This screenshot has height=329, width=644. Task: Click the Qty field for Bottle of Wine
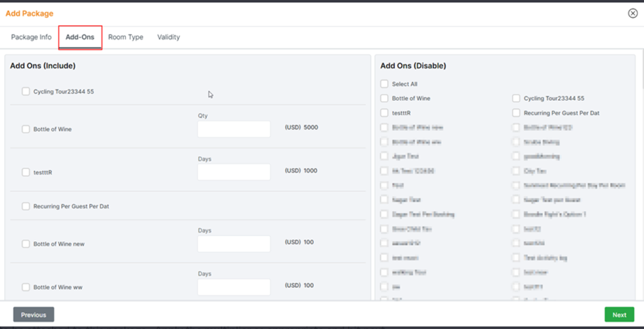point(234,129)
